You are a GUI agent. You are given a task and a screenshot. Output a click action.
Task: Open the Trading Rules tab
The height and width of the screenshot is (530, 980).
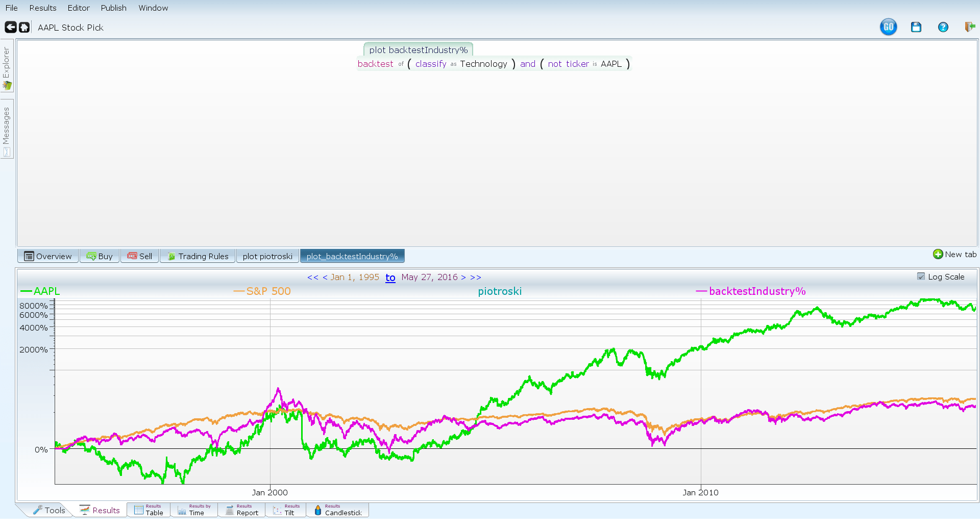(x=198, y=256)
